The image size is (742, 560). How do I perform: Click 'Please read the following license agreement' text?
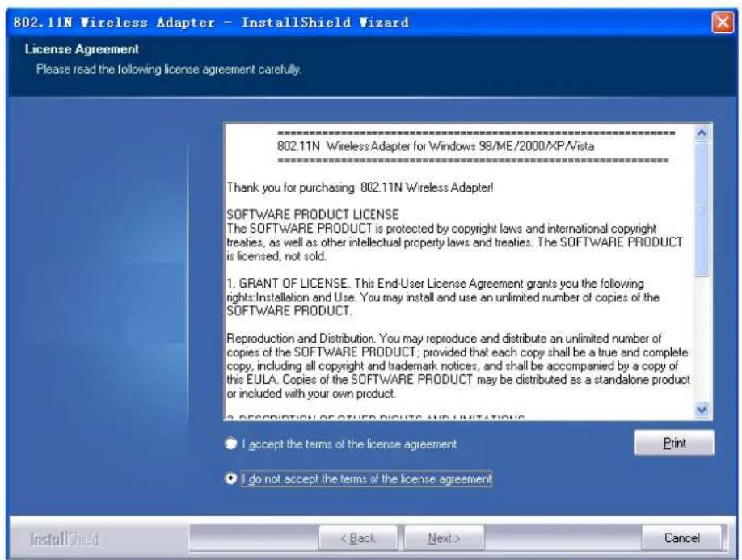[x=169, y=69]
